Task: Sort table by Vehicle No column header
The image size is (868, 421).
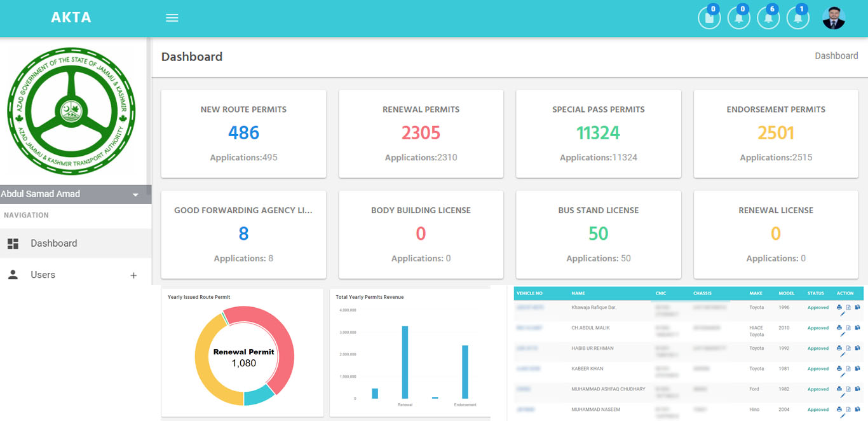Action: click(x=529, y=293)
